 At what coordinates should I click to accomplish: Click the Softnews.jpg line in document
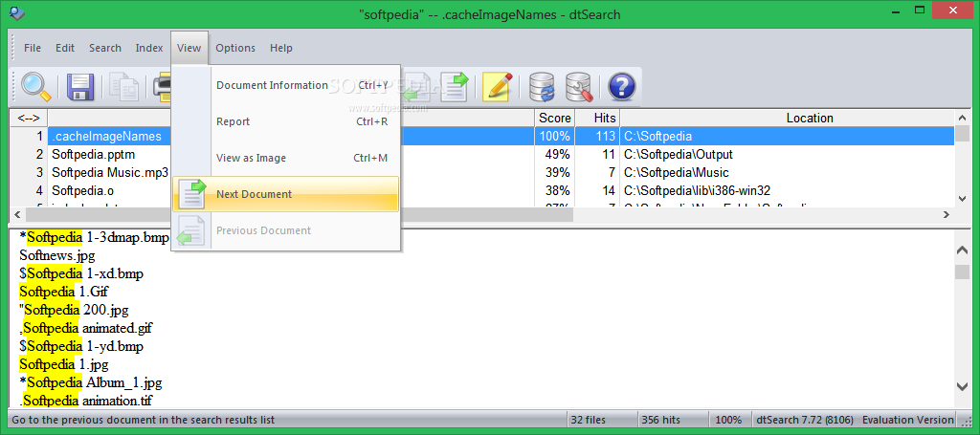point(56,255)
